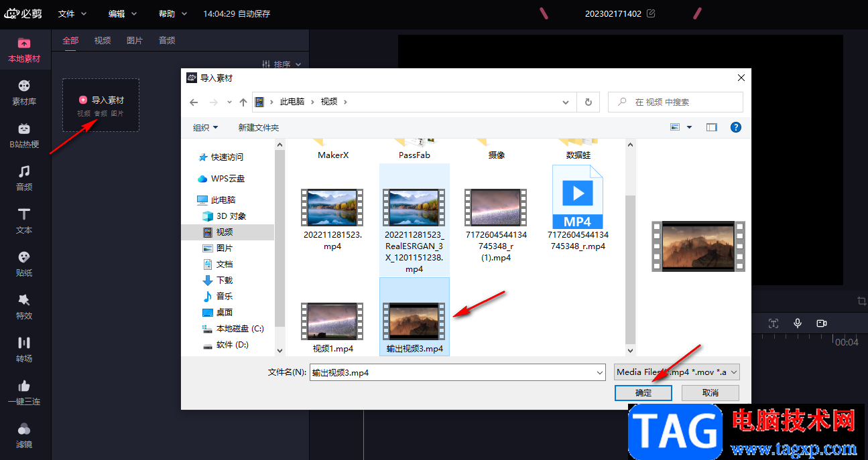Select 音乐 folder in navigation tree
The image size is (868, 460).
(218, 296)
